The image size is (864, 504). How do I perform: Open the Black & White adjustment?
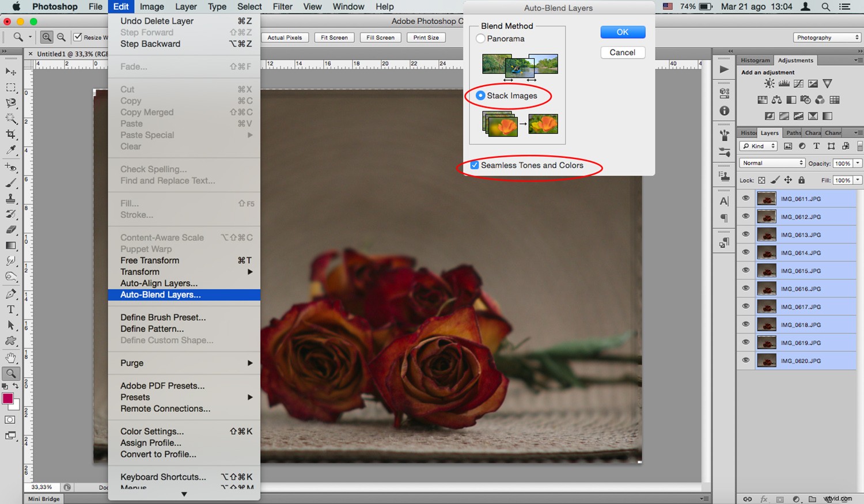pos(791,100)
